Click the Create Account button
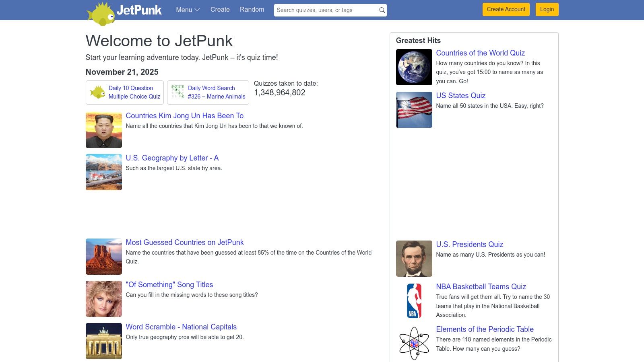Viewport: 644px width, 362px height. click(x=506, y=9)
